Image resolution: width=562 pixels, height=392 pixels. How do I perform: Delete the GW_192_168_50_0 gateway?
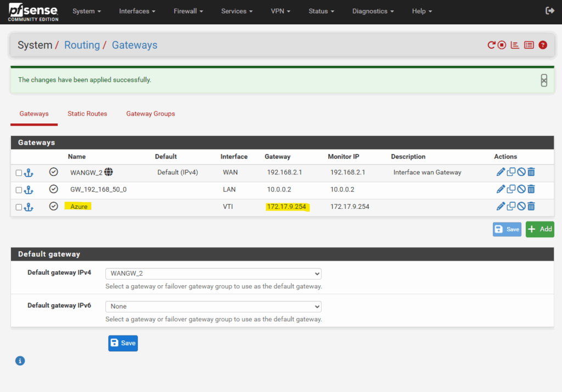tap(531, 189)
